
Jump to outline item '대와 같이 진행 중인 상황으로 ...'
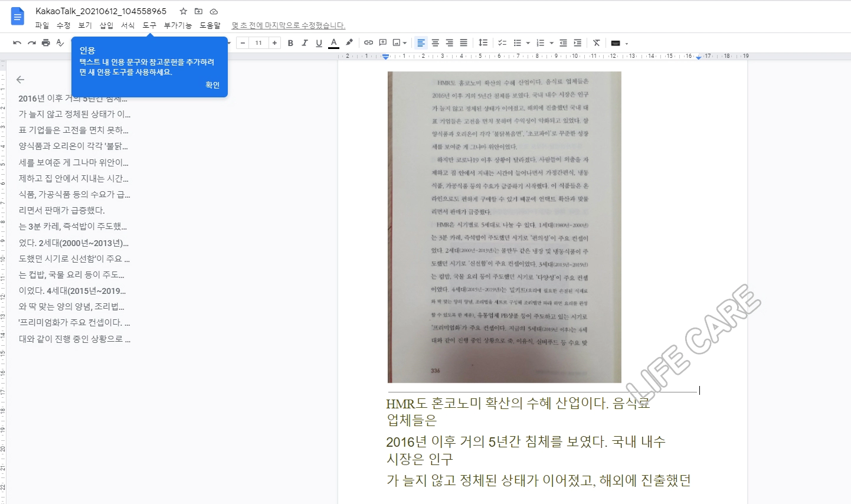tap(74, 339)
